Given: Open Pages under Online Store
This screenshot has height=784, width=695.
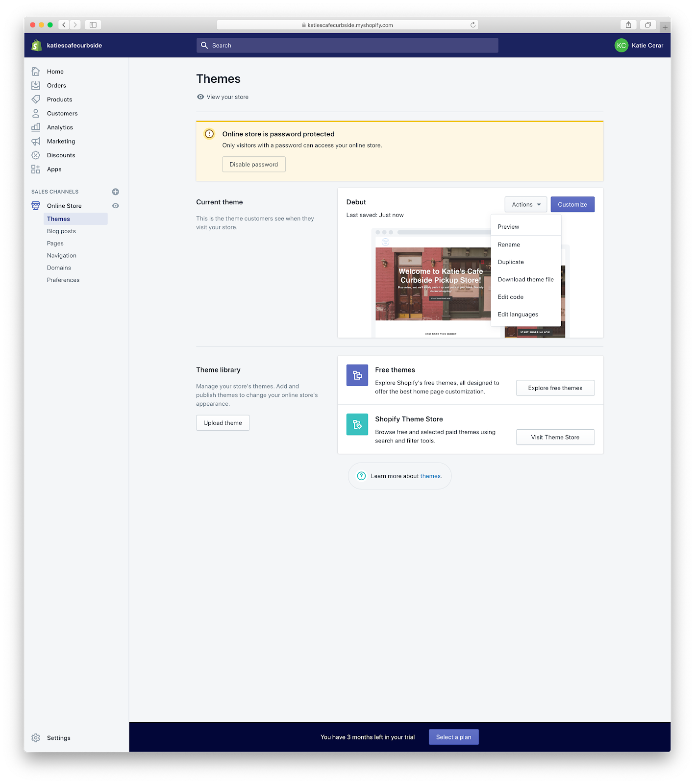Looking at the screenshot, I should [x=55, y=244].
